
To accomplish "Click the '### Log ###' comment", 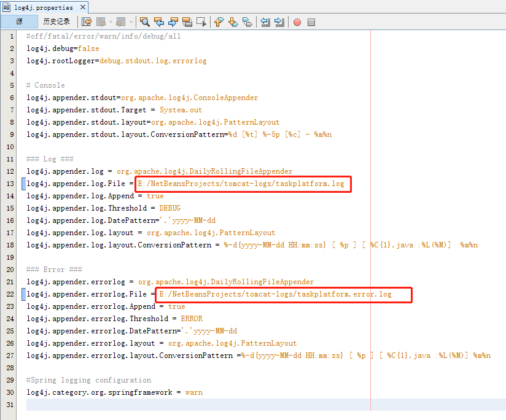I will (x=50, y=159).
